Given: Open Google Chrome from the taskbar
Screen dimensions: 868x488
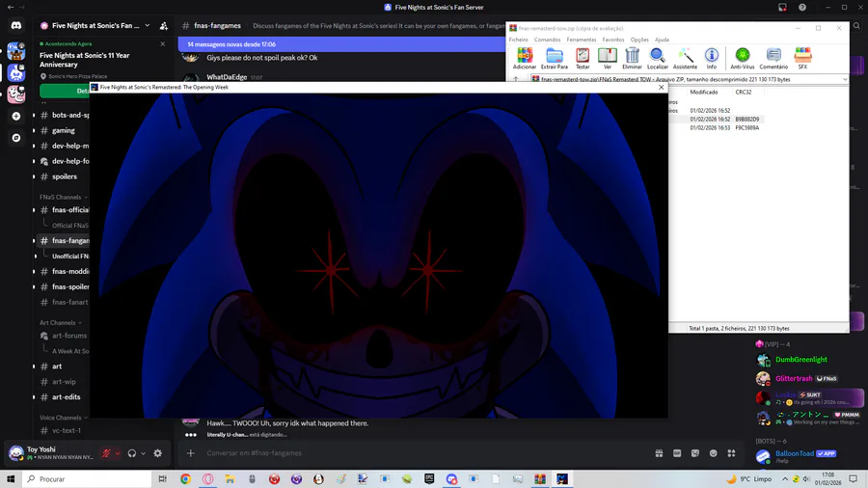Looking at the screenshot, I should pyautogui.click(x=185, y=479).
